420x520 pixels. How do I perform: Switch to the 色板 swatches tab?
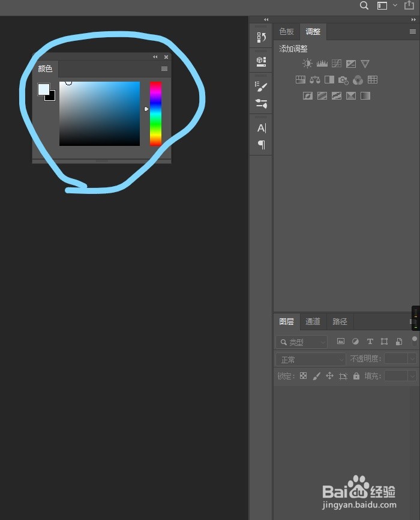pos(286,31)
